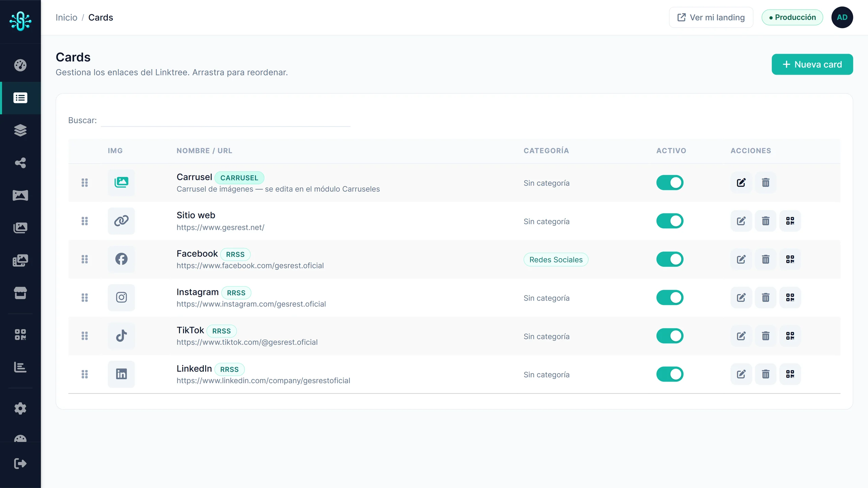Turn off the Facebook active toggle
This screenshot has width=868, height=488.
[x=670, y=259]
